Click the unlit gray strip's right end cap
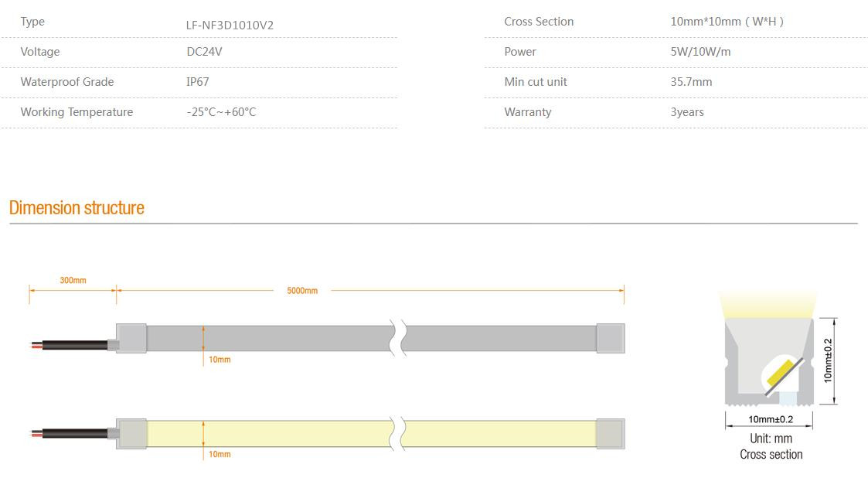868x478 pixels. pyautogui.click(x=610, y=338)
